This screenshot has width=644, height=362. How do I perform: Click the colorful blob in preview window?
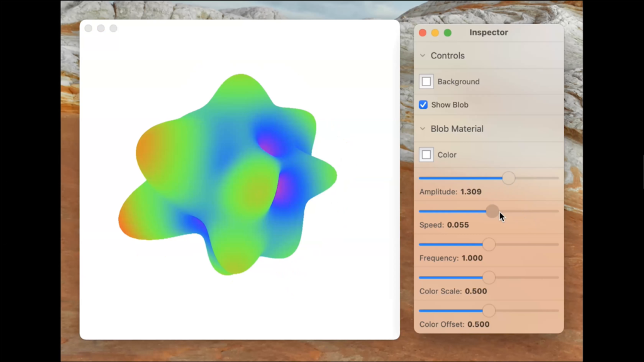pyautogui.click(x=228, y=175)
